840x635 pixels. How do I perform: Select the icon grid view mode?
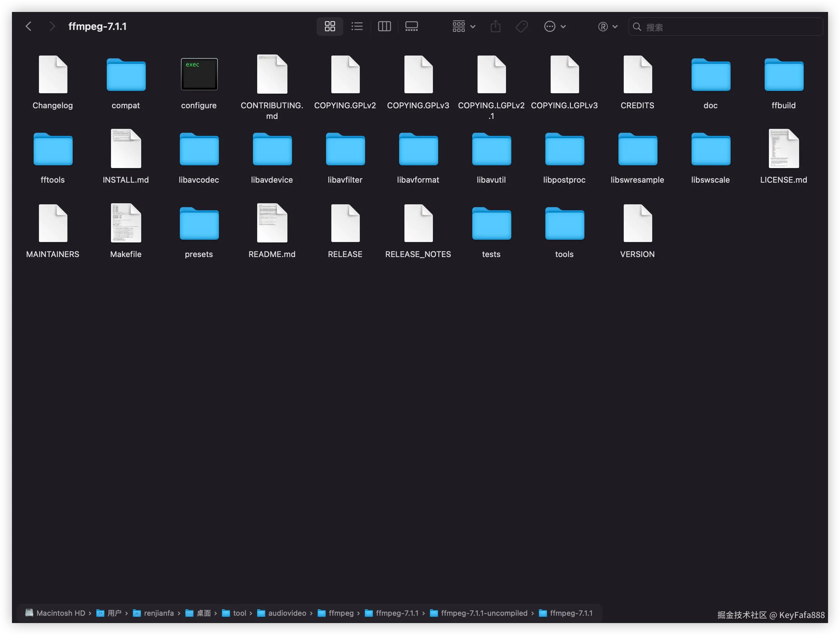(330, 26)
